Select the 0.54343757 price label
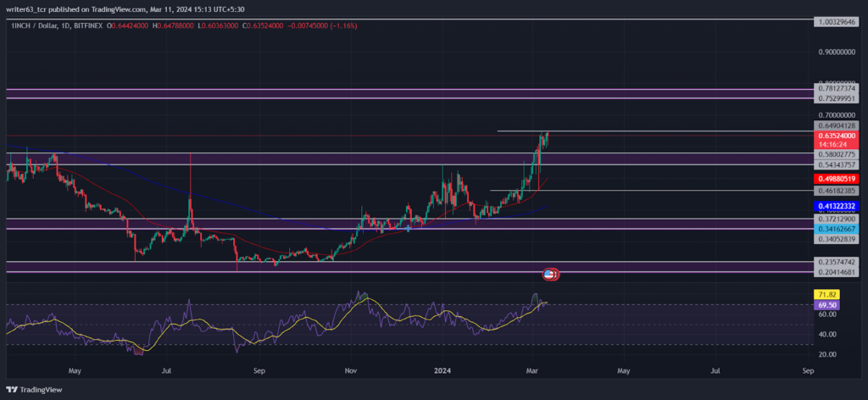Image resolution: width=868 pixels, height=400 pixels. [837, 165]
